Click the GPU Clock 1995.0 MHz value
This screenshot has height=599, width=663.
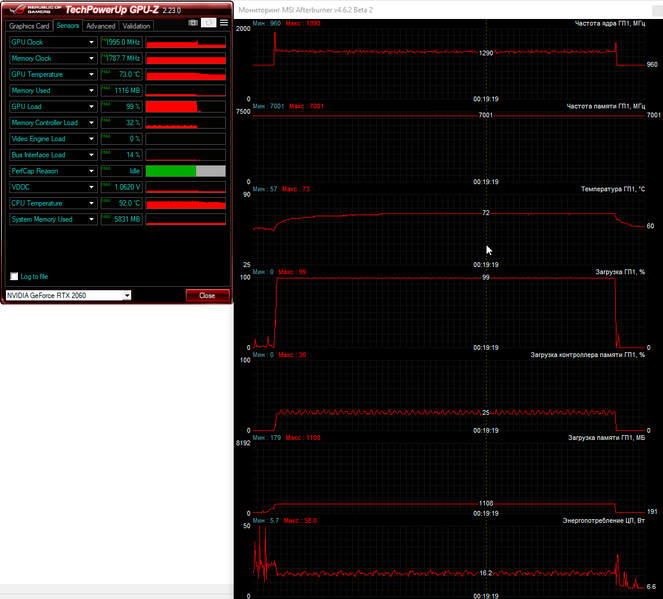121,42
